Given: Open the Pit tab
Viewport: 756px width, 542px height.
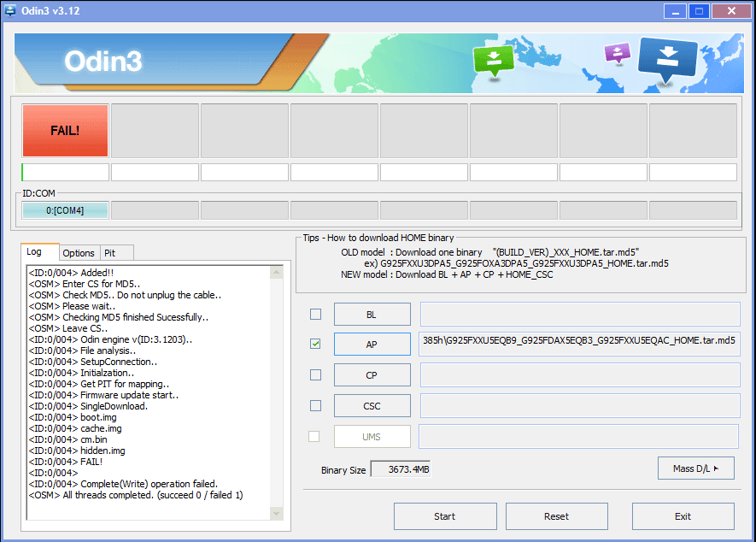Looking at the screenshot, I should [x=116, y=253].
